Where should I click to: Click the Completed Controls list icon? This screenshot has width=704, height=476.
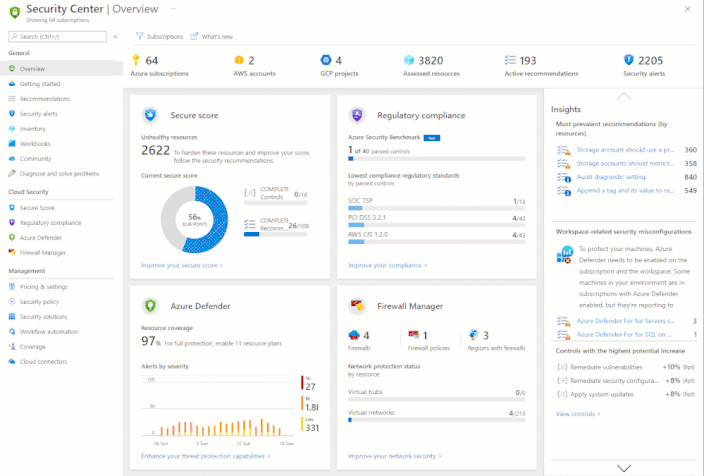click(x=250, y=193)
